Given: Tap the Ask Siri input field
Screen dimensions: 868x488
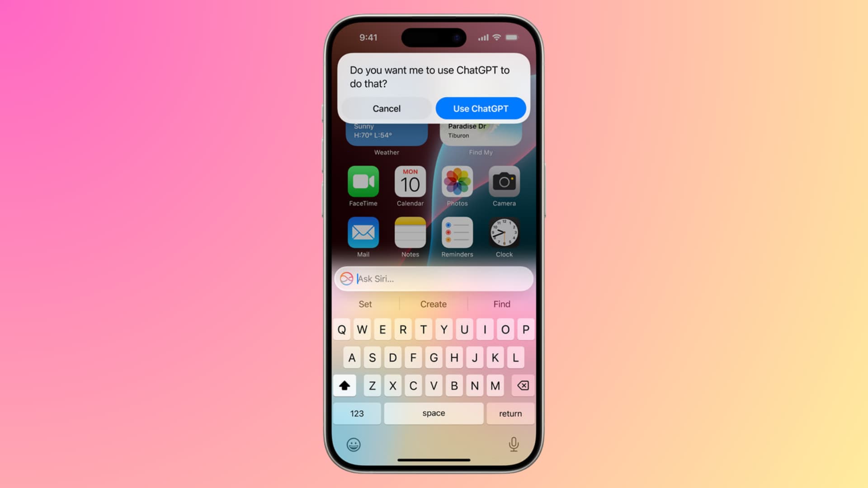Looking at the screenshot, I should pos(434,278).
